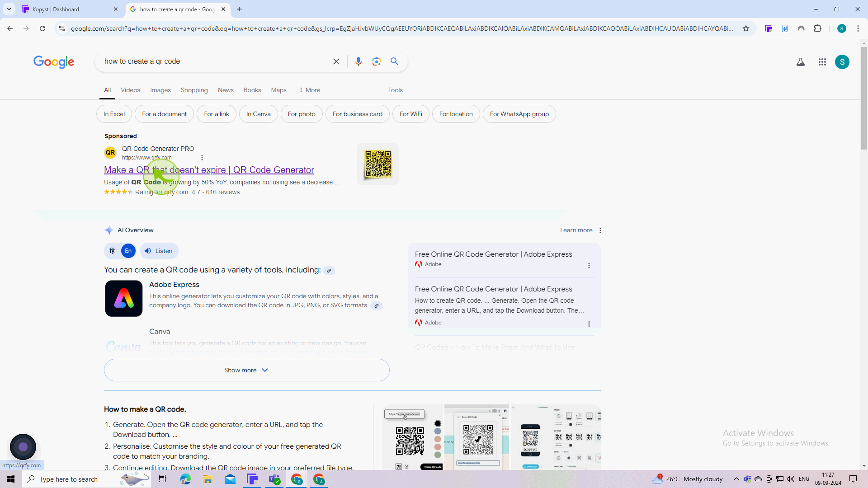Switch to the Shopping results tab
This screenshot has height=488, width=868.
194,90
